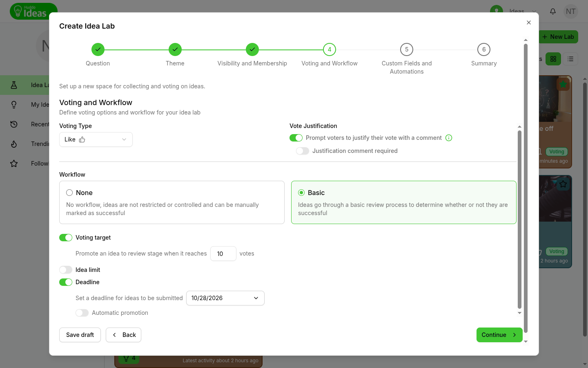
Task: Open the deadline date picker dropdown
Action: pyautogui.click(x=225, y=298)
